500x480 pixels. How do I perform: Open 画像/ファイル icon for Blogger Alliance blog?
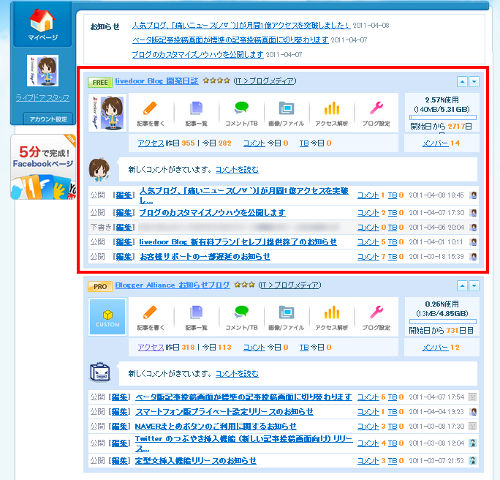click(286, 313)
